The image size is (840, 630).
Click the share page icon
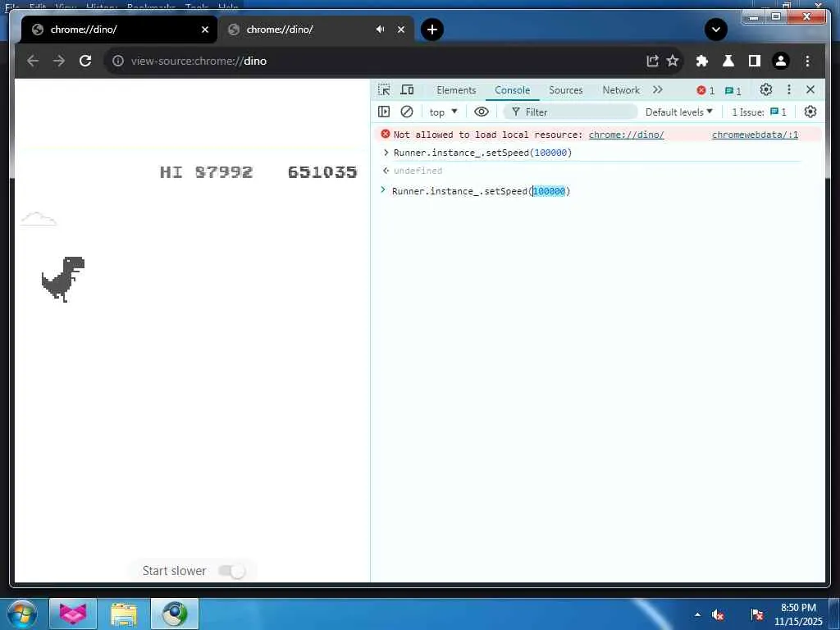pyautogui.click(x=652, y=61)
